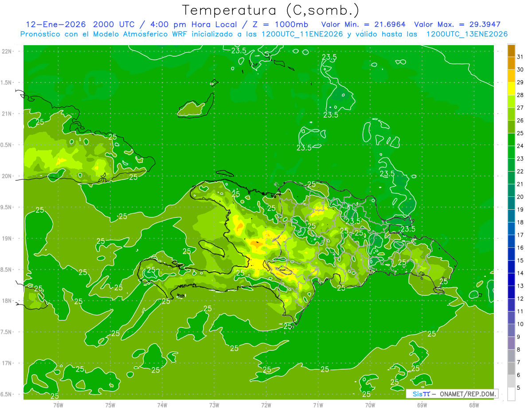Screen dimensions: 532x411
Task: Select valid-until time "1200UTC_13ENE2026"
Action: (467, 34)
